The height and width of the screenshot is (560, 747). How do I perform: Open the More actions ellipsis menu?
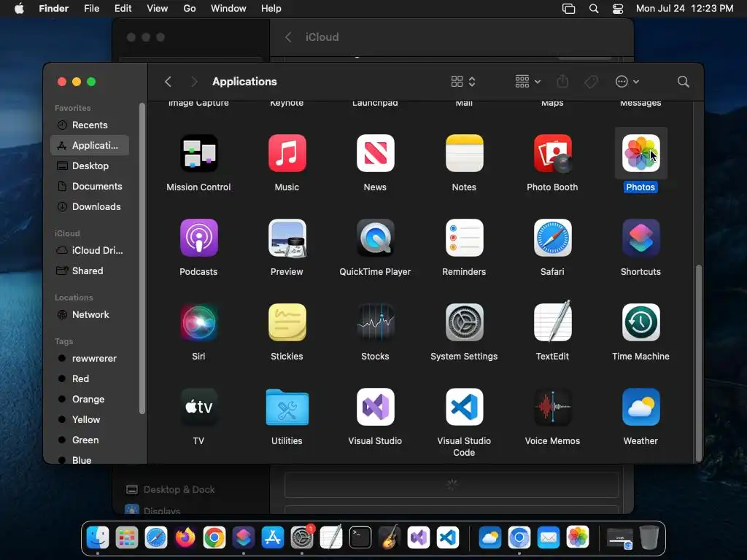(x=627, y=82)
